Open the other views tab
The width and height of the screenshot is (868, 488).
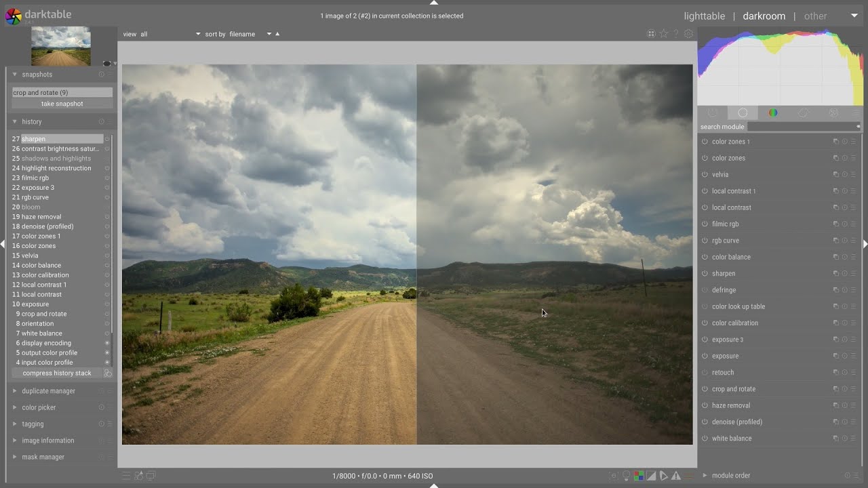point(815,16)
